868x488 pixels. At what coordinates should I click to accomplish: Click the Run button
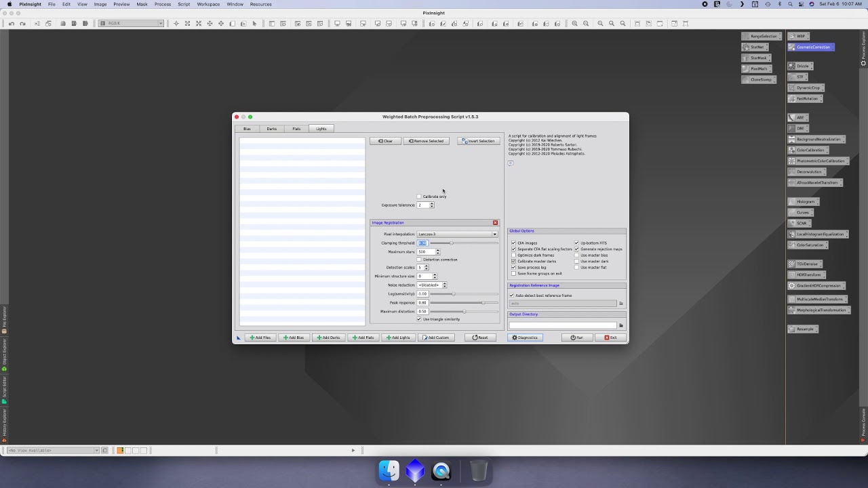[x=577, y=338]
